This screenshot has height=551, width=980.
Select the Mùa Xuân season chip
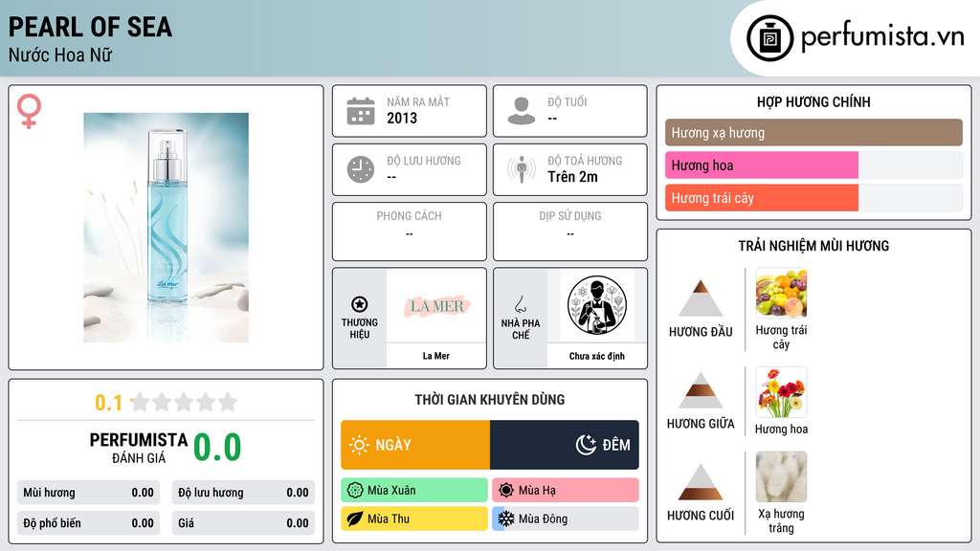(x=414, y=491)
